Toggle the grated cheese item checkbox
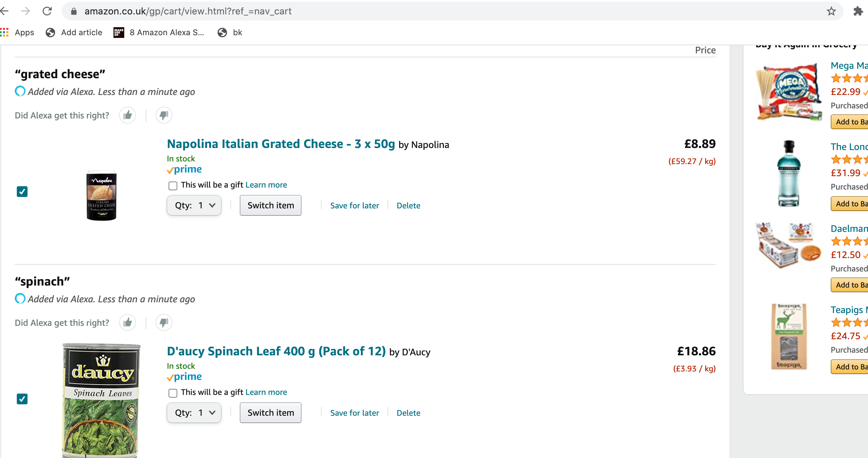The image size is (868, 458). (x=22, y=192)
